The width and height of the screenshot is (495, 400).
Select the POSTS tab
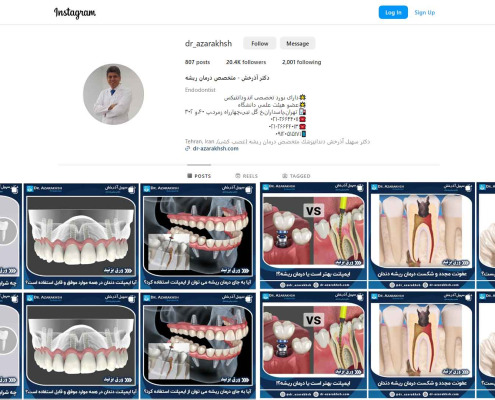tap(199, 176)
